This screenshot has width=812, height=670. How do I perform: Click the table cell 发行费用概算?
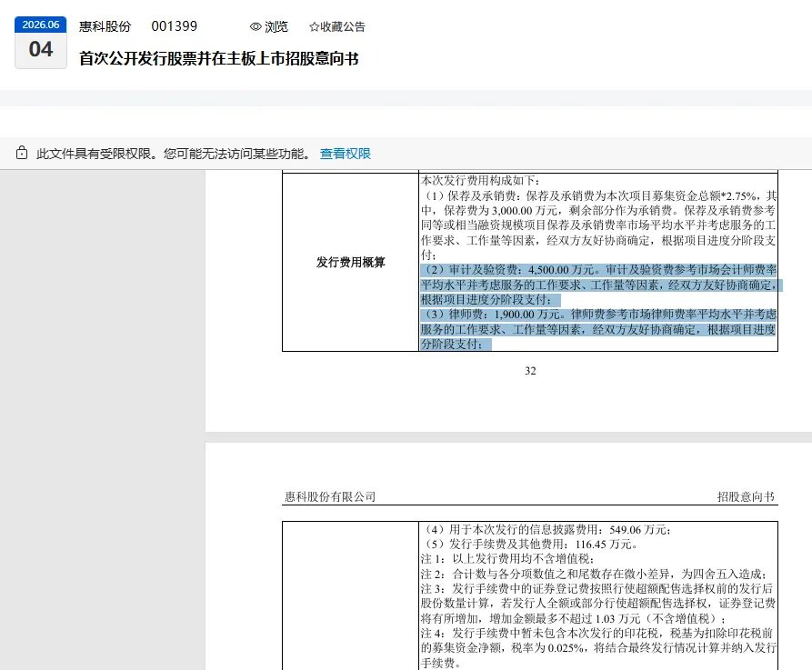coord(351,263)
